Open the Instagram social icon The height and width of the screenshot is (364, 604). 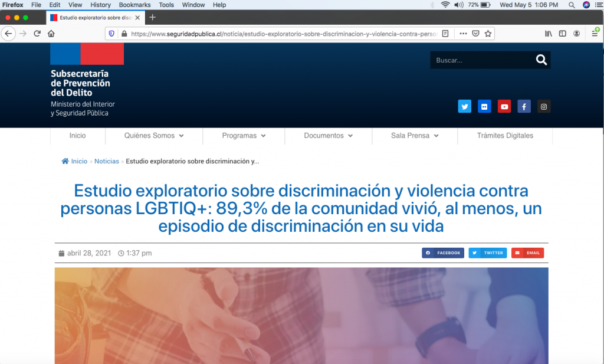tap(544, 107)
